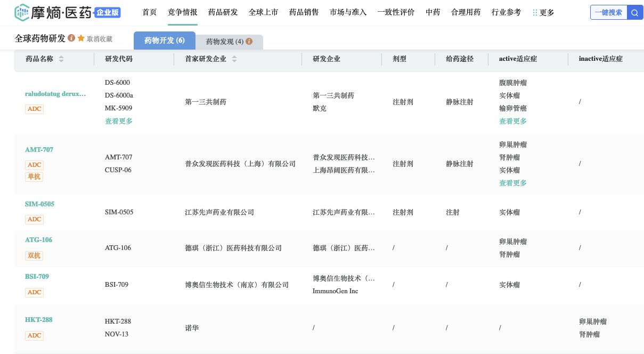This screenshot has width=644, height=354.
Task: Open SIM-0505 drug link
Action: pyautogui.click(x=39, y=204)
